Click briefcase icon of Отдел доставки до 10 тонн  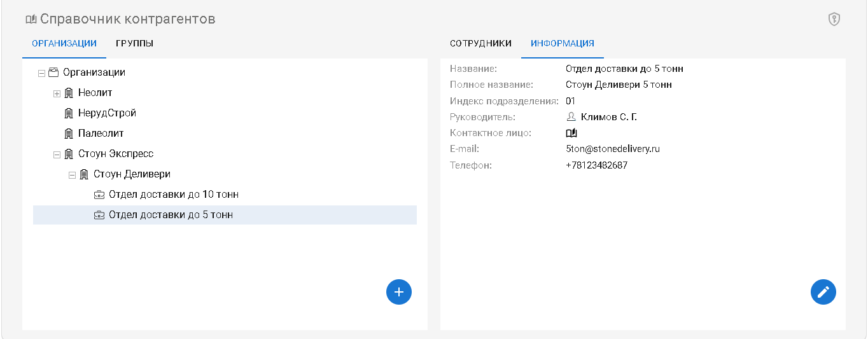coord(99,195)
